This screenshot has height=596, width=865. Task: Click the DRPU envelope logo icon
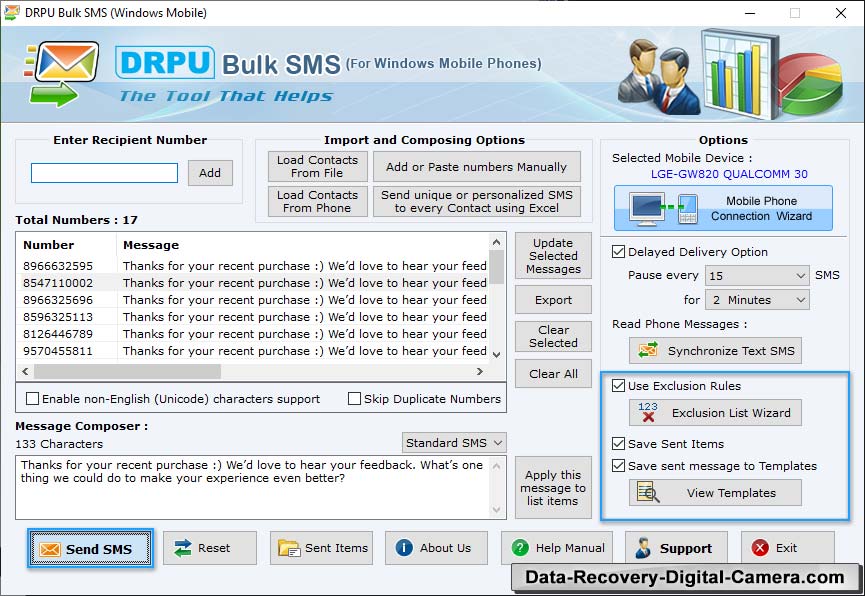point(62,73)
